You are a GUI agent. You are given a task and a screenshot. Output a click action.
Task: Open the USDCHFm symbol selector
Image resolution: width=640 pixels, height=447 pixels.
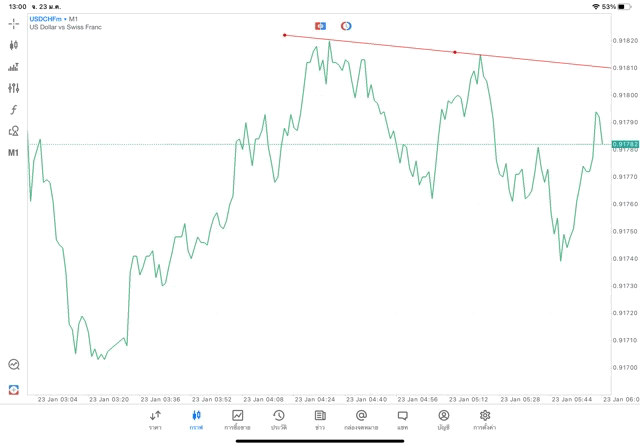pos(45,18)
